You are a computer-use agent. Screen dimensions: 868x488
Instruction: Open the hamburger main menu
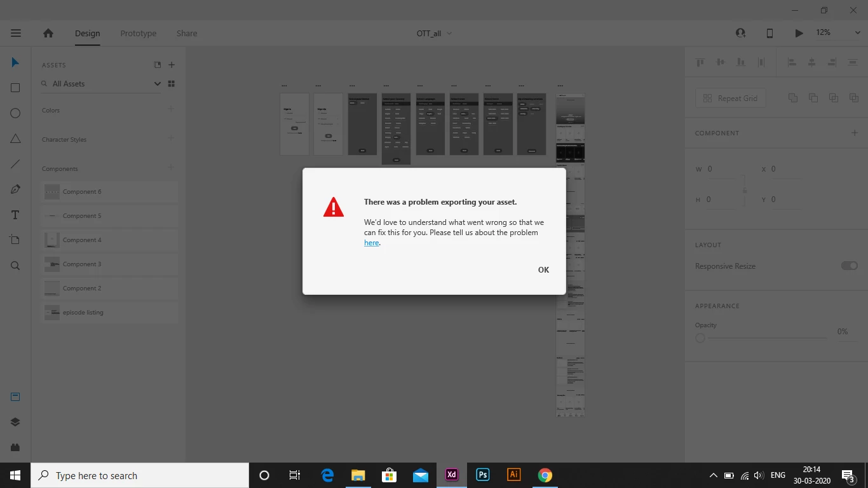16,33
